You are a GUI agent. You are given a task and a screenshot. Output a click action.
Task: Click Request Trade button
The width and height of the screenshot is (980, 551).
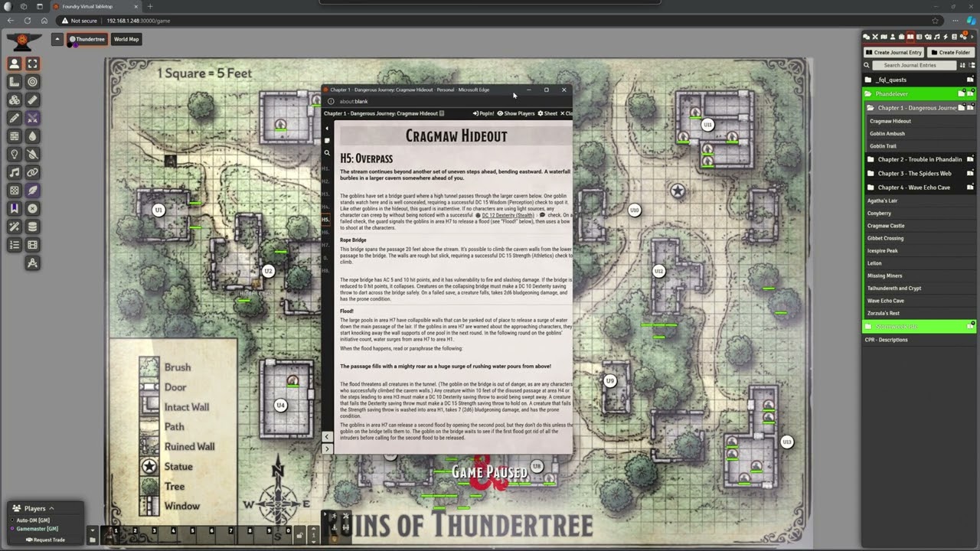pos(45,540)
